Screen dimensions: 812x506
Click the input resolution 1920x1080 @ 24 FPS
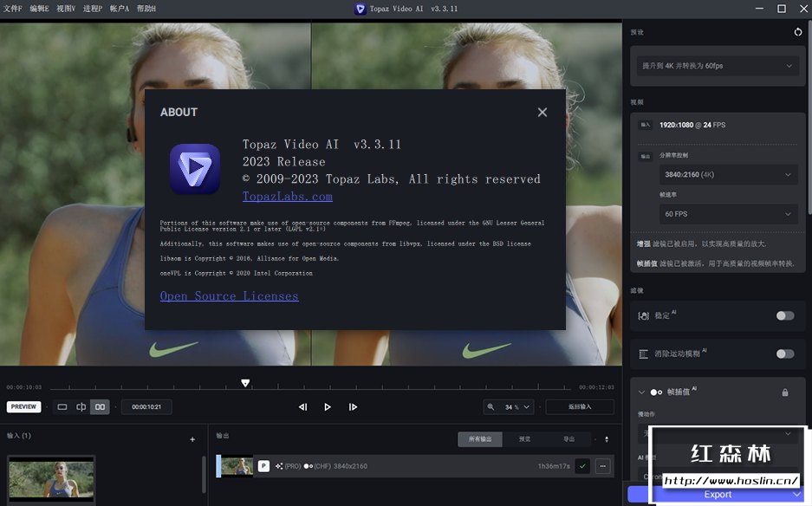pyautogui.click(x=692, y=125)
